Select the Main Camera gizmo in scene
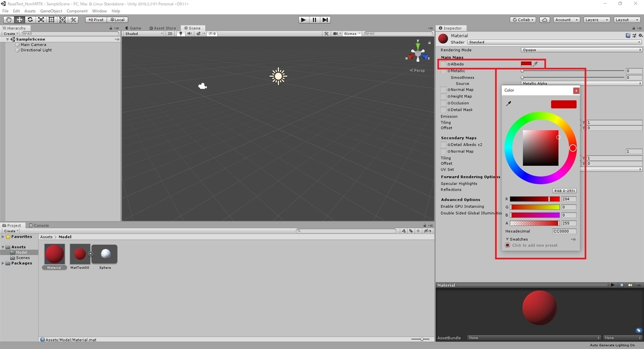644x349 pixels. click(202, 86)
